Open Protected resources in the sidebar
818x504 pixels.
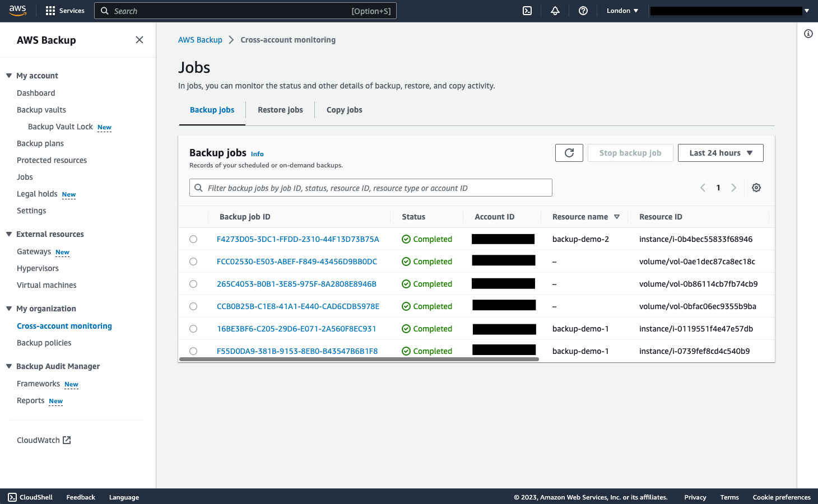click(x=52, y=160)
